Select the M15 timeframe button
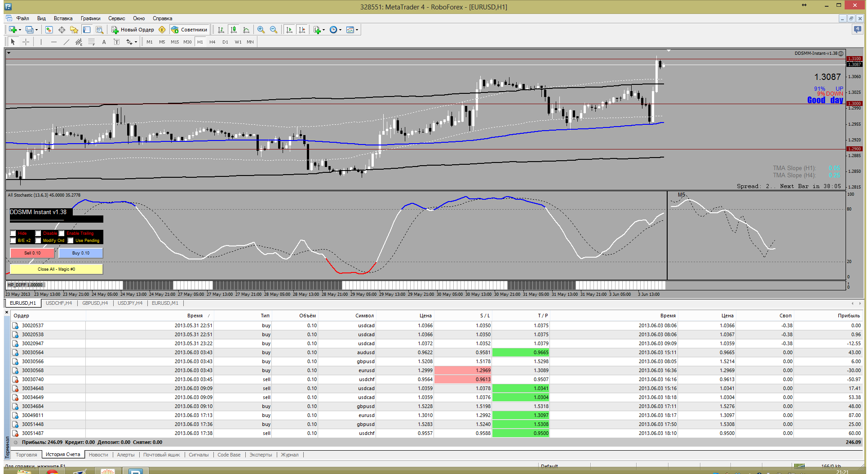The image size is (868, 474). tap(175, 42)
